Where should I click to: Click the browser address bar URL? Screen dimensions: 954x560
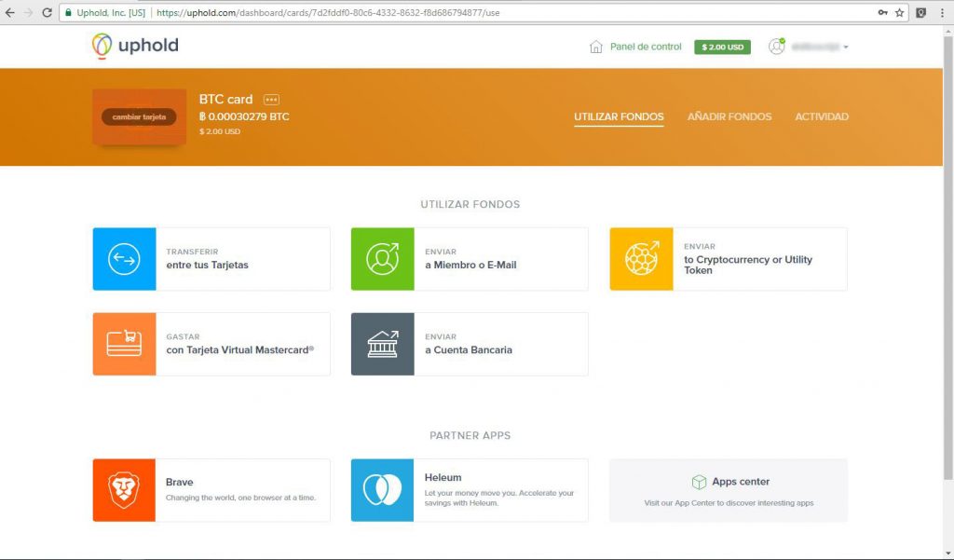click(x=328, y=12)
